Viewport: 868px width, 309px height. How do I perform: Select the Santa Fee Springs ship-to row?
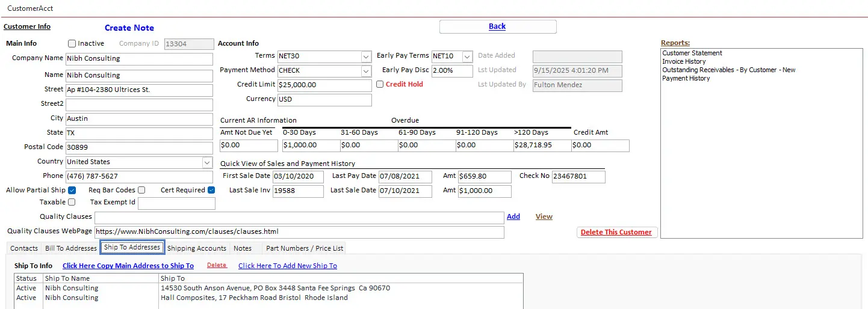pyautogui.click(x=268, y=289)
